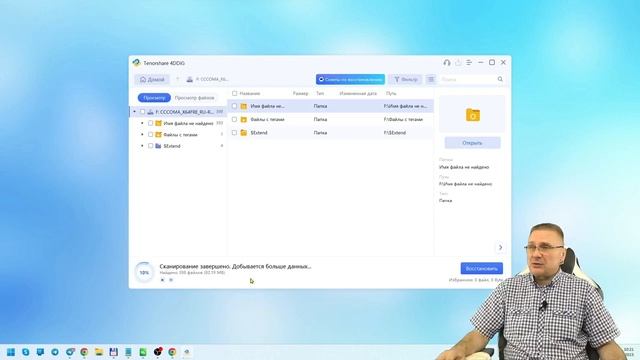Viewport: 640px width, 360px height.
Task: Select path cell 'F:\Файлы с тегами'
Action: (403, 120)
